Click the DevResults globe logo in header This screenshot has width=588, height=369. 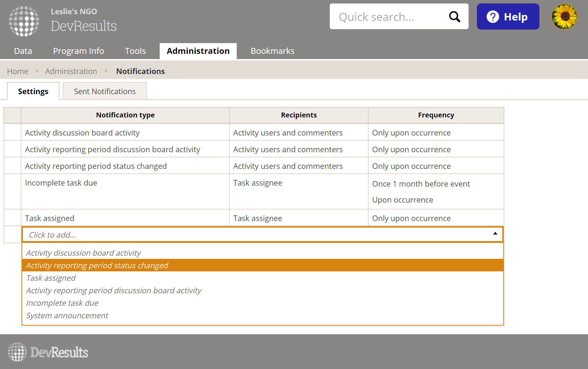[x=24, y=21]
